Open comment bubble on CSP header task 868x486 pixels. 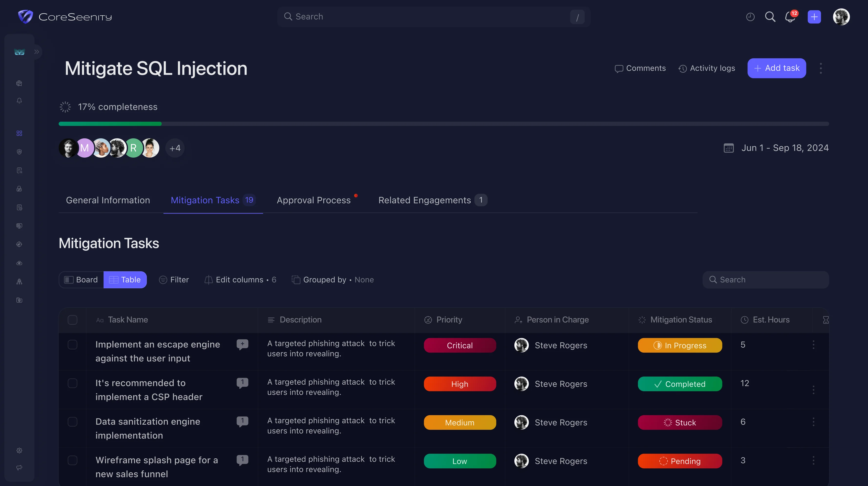tap(242, 383)
